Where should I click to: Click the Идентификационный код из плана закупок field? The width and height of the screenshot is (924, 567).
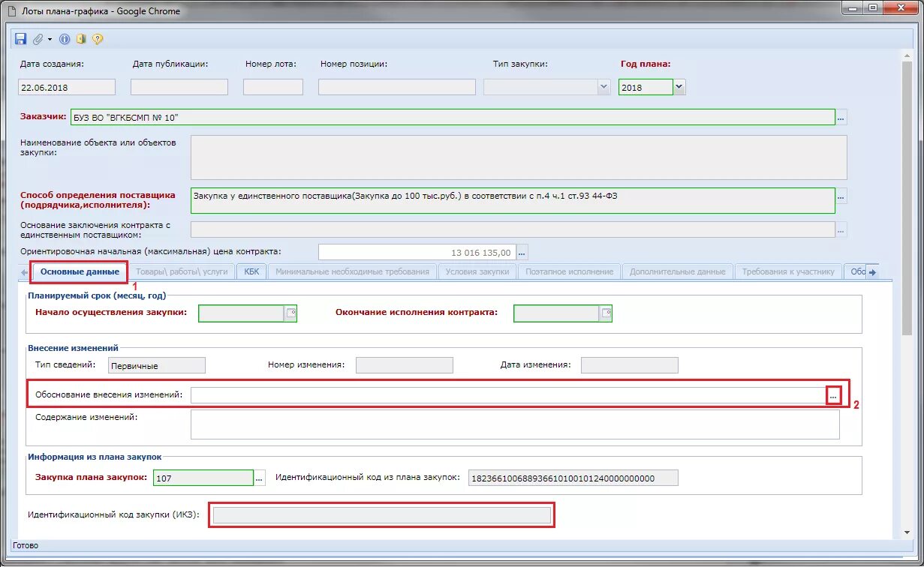click(x=573, y=478)
